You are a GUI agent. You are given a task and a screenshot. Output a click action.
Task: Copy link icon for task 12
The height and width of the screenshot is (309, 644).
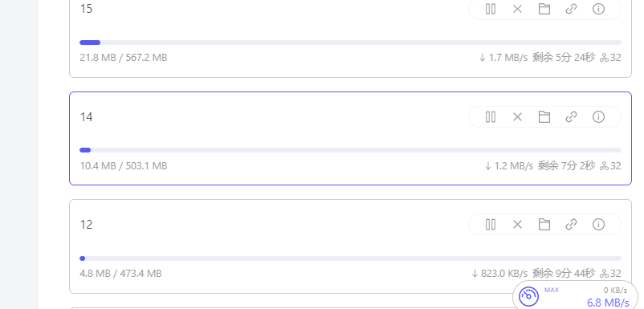[x=571, y=225]
